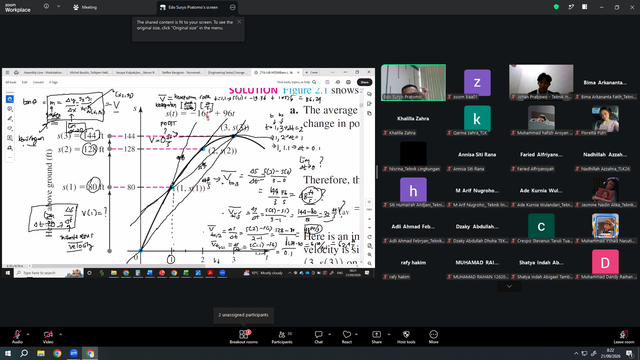Show hidden system tray icons arrow
The width and height of the screenshot is (640, 360).
[576, 353]
